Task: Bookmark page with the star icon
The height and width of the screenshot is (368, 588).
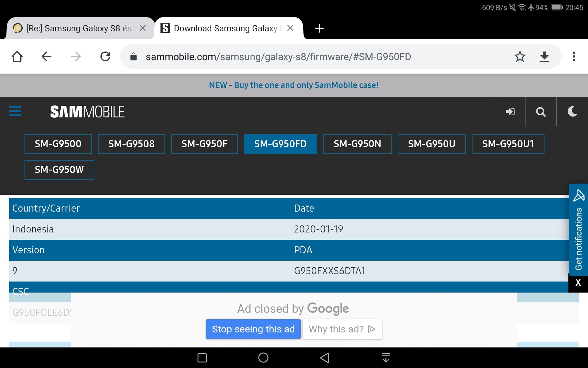Action: coord(520,56)
